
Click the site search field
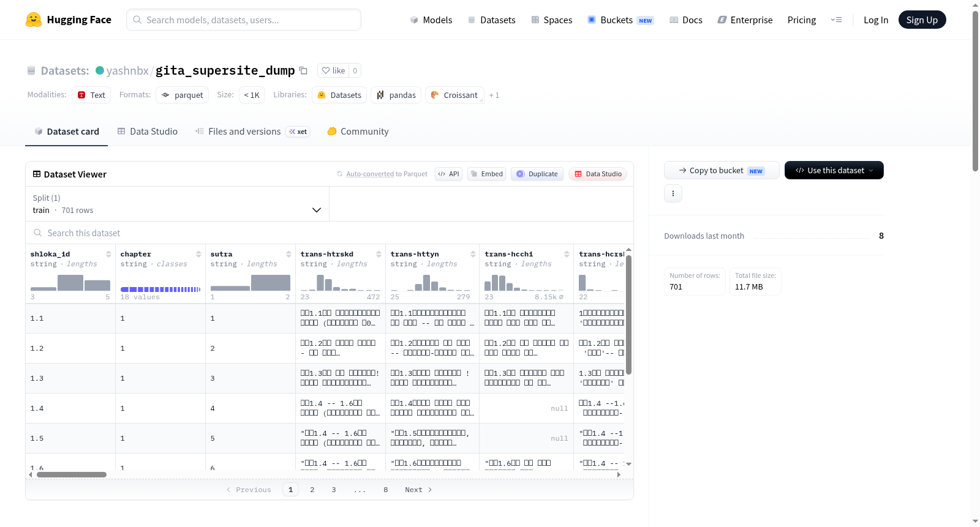coord(244,20)
